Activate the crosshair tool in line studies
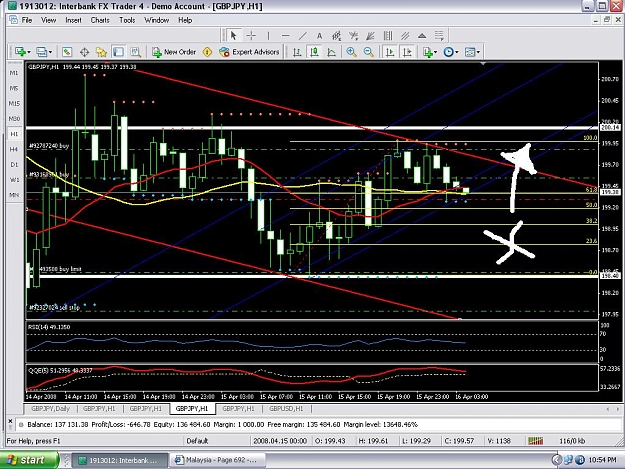 point(252,36)
